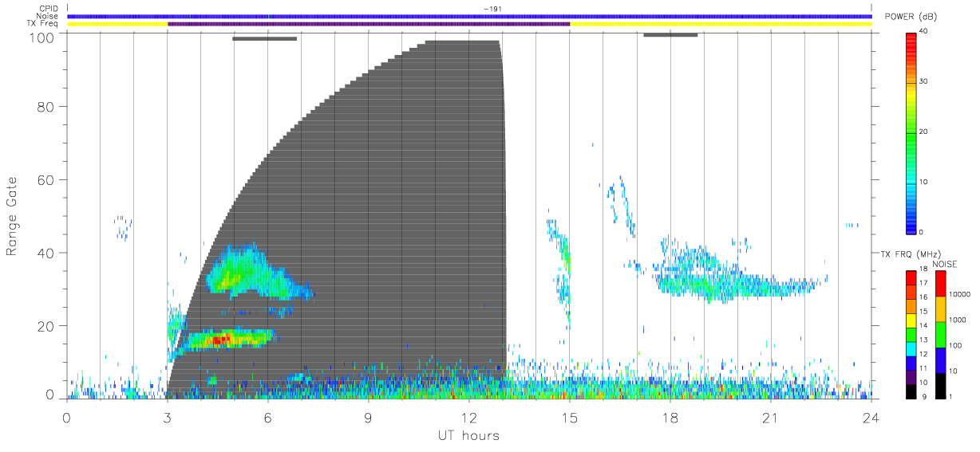Click the '15' tick on UT axis
The image size is (980, 452).
[x=570, y=417]
